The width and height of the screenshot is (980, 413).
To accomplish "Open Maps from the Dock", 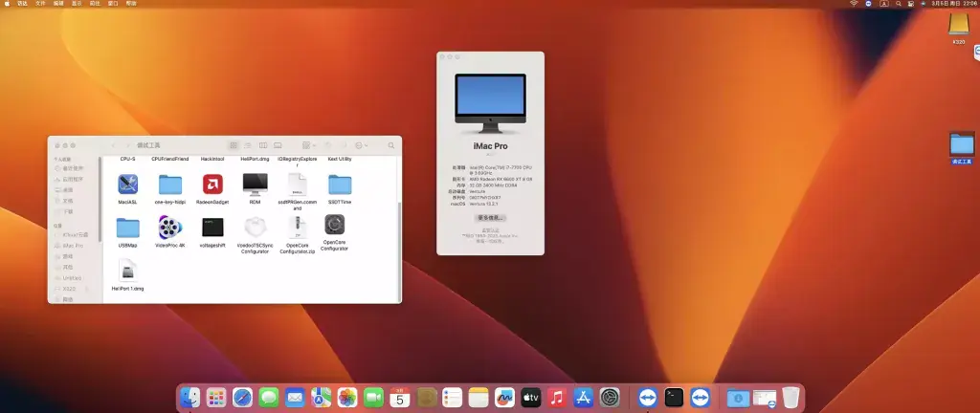I will (322, 398).
